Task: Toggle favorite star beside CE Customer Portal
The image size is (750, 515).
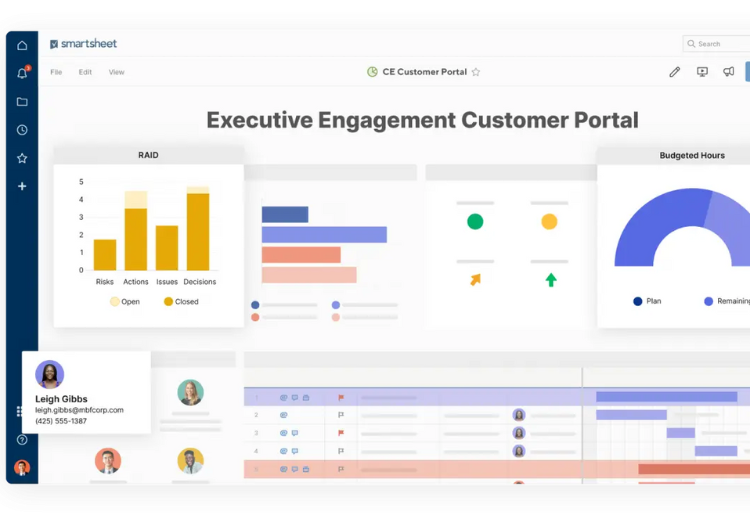Action: coord(476,72)
